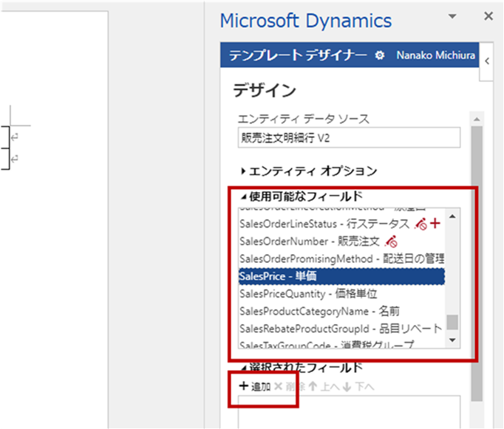Click field list scrollbar up arrow
Image resolution: width=504 pixels, height=429 pixels.
click(x=452, y=216)
